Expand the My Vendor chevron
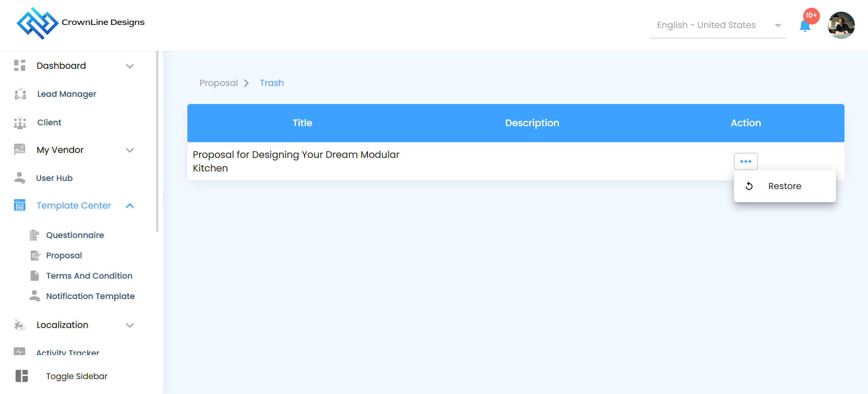868x394 pixels. [130, 150]
